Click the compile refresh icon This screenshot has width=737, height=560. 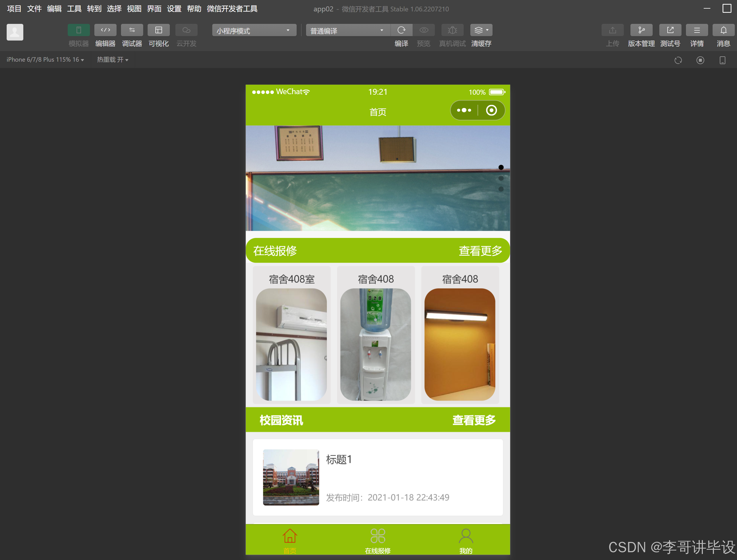[401, 30]
